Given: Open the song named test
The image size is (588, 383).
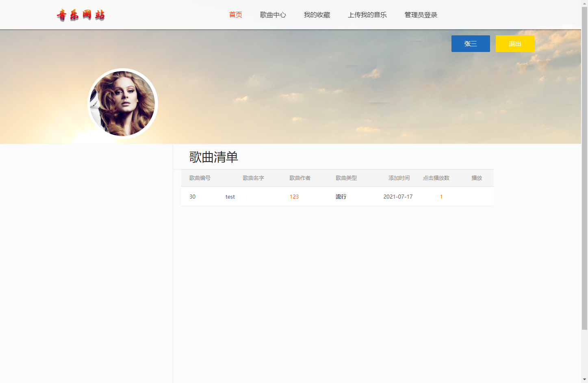Looking at the screenshot, I should [x=230, y=197].
